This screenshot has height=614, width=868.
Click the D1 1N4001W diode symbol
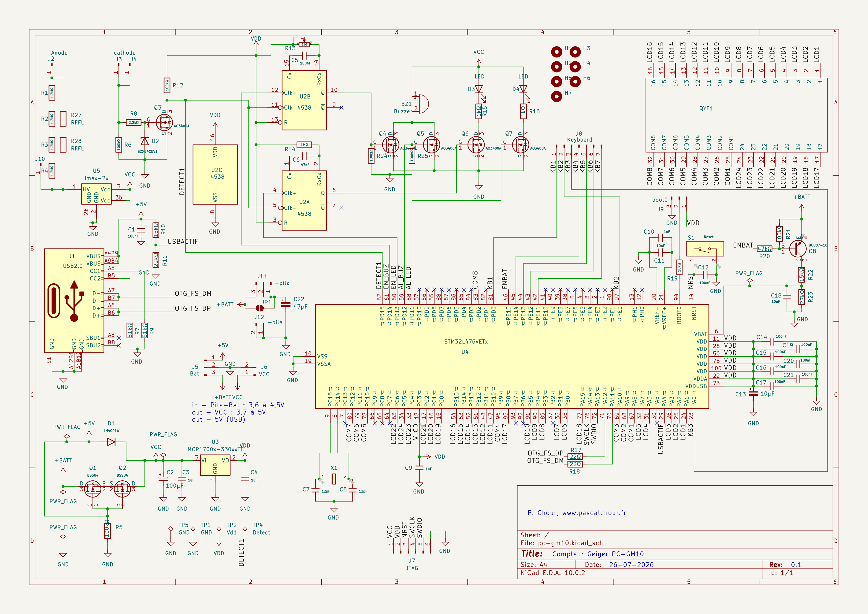coord(111,442)
